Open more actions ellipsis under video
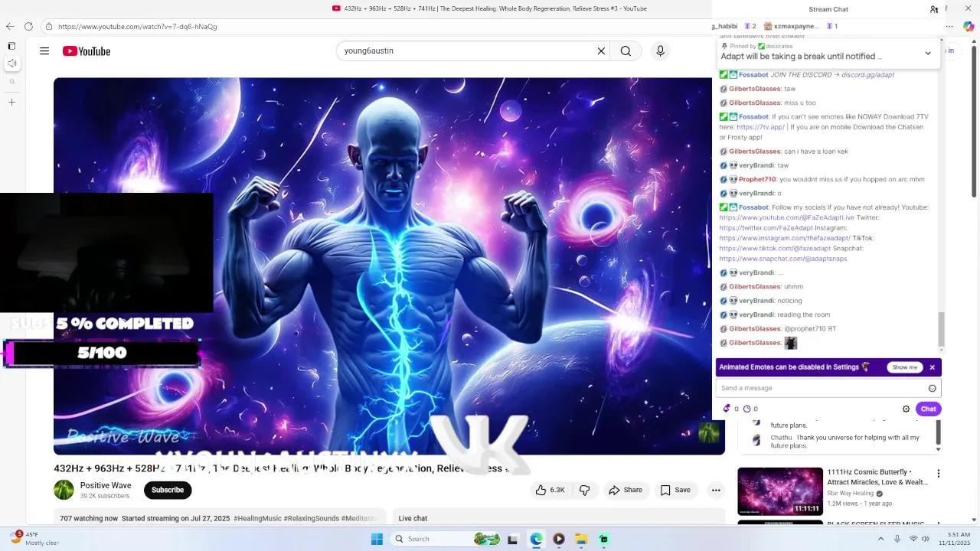This screenshot has height=551, width=980. (716, 490)
